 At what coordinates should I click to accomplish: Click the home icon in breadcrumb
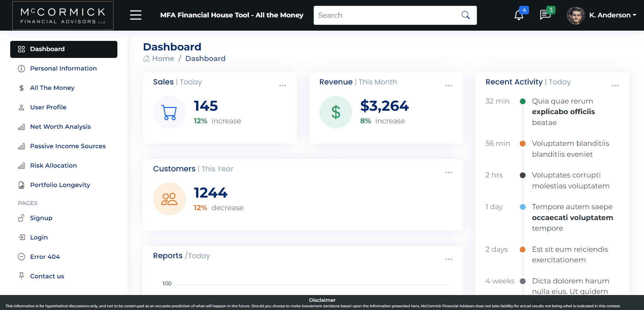click(x=146, y=59)
